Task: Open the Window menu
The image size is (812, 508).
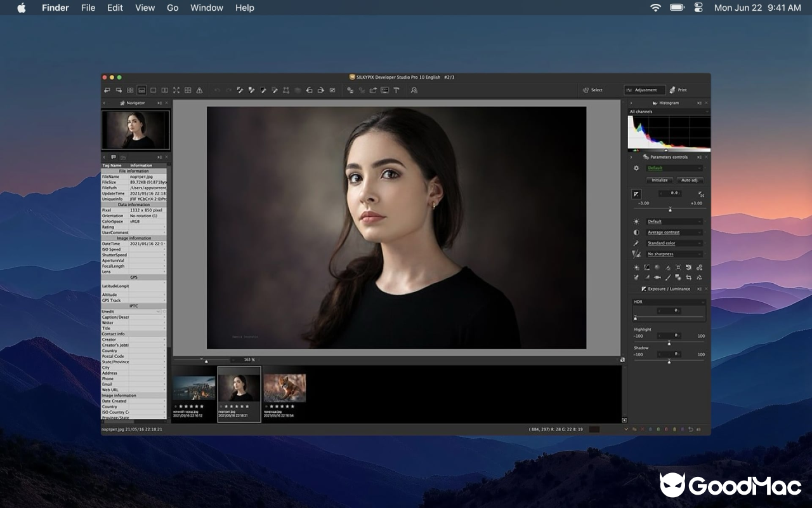Action: 207,8
